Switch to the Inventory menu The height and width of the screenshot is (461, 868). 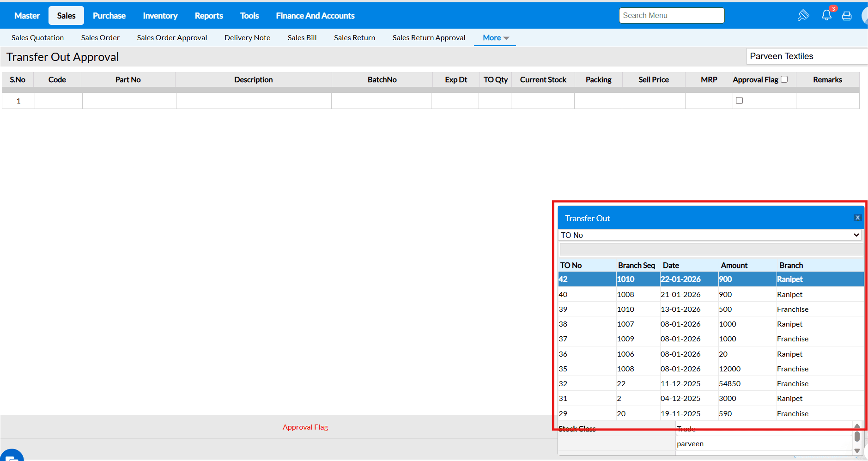click(160, 16)
